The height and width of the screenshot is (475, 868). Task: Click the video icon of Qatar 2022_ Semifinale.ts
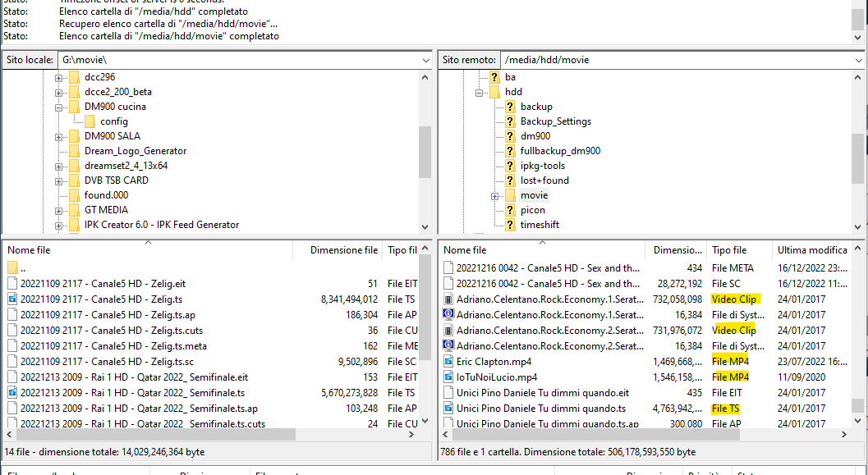(x=13, y=393)
